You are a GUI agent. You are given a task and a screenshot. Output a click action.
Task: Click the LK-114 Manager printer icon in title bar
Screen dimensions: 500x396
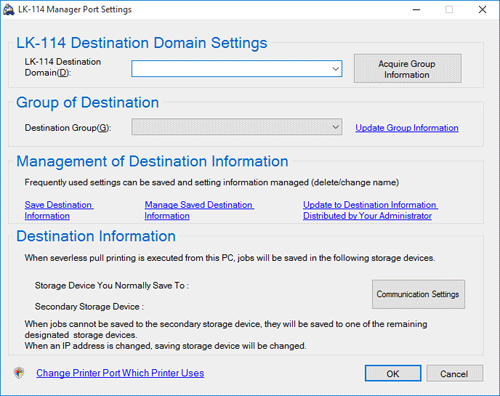click(9, 10)
